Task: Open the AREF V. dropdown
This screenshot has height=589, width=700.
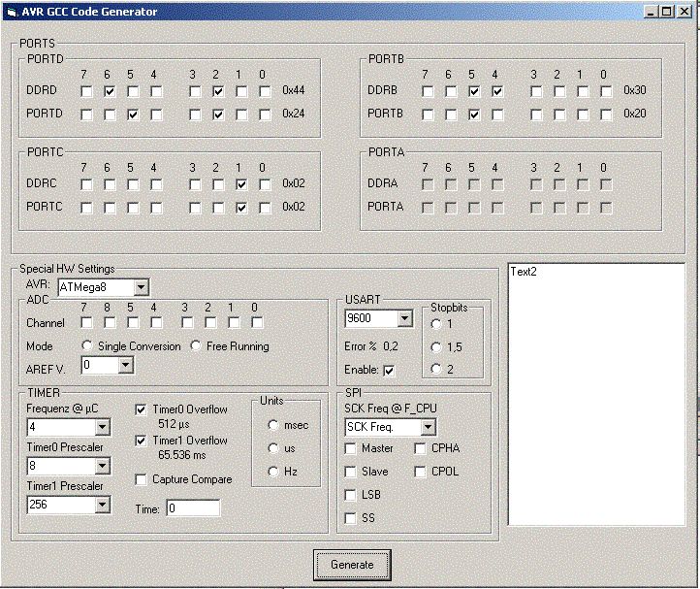Action: [125, 366]
